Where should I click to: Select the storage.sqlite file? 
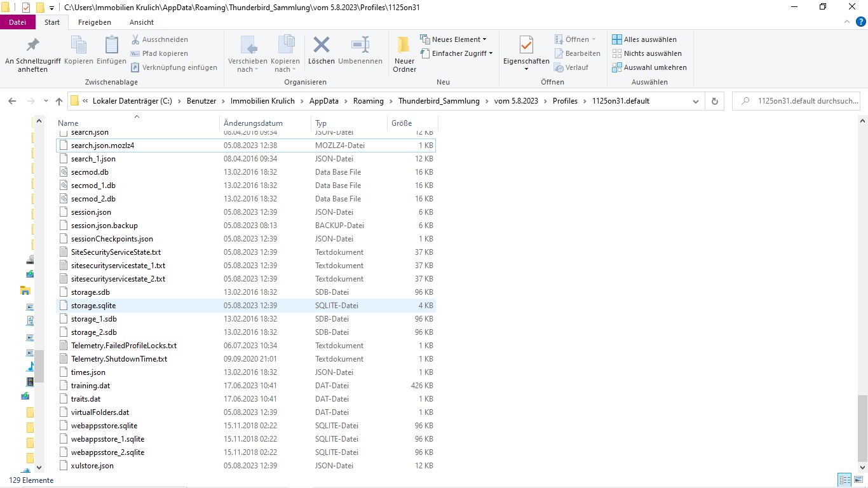pyautogui.click(x=93, y=306)
